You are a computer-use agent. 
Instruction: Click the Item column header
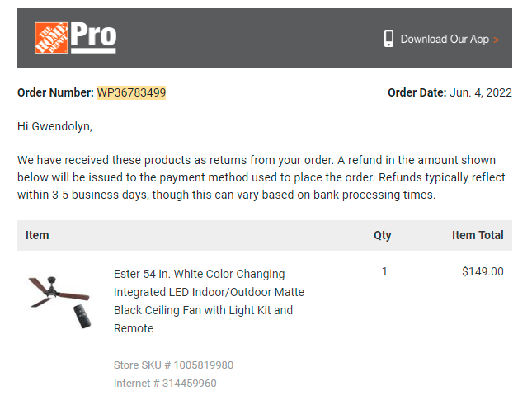point(37,235)
